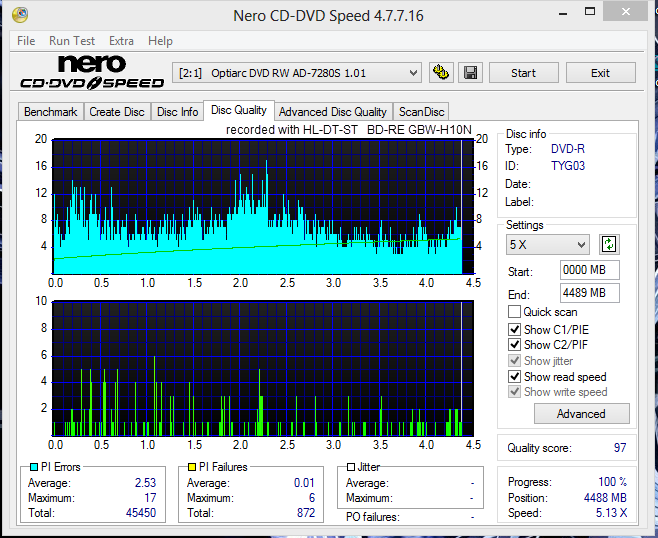The width and height of the screenshot is (658, 538).
Task: Click the PI Failures maximum value 6
Action: [x=312, y=498]
